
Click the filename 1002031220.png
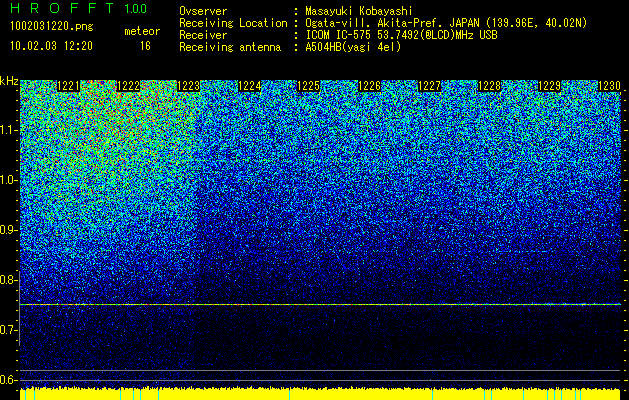[52, 26]
